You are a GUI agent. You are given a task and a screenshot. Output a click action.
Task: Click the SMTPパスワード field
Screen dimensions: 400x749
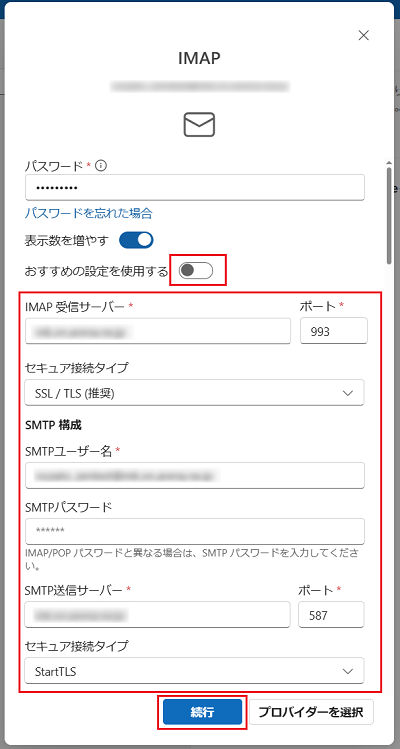pyautogui.click(x=195, y=531)
